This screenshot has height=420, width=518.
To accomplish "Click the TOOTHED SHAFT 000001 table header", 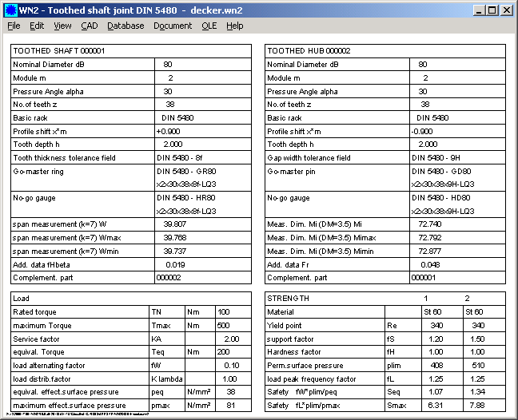I will 59,50.
